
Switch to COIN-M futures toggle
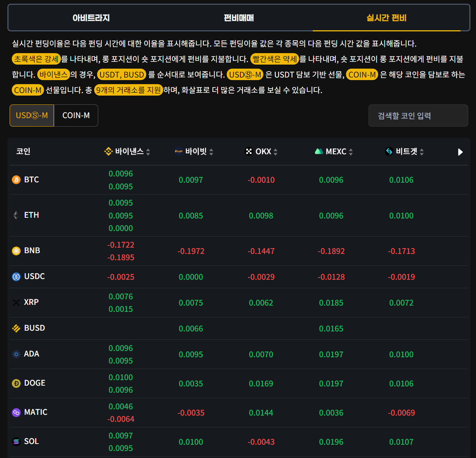tap(76, 116)
